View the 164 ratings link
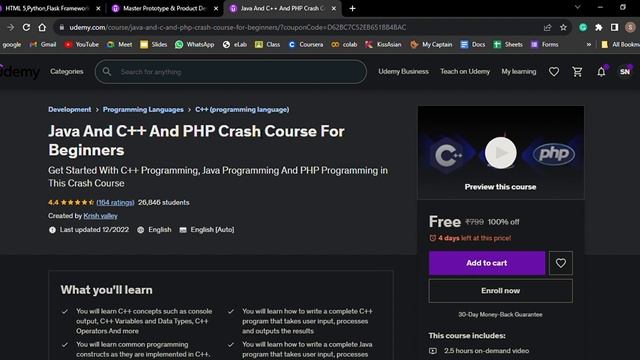Screen dimensions: 640x360 [116, 202]
